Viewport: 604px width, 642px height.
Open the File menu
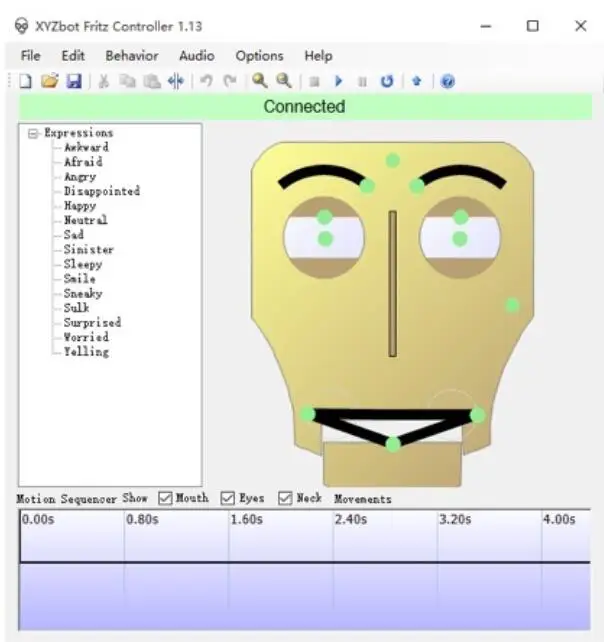(x=31, y=56)
